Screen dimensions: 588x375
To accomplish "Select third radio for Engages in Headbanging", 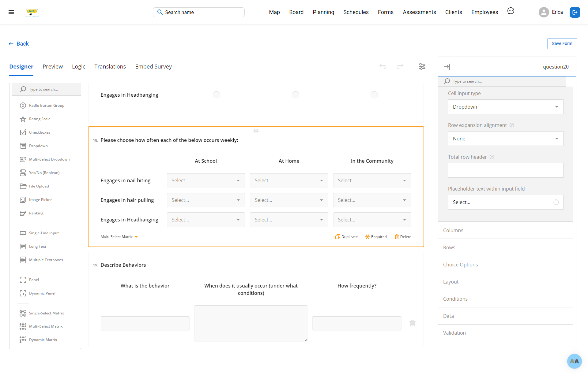I will pyautogui.click(x=374, y=95).
